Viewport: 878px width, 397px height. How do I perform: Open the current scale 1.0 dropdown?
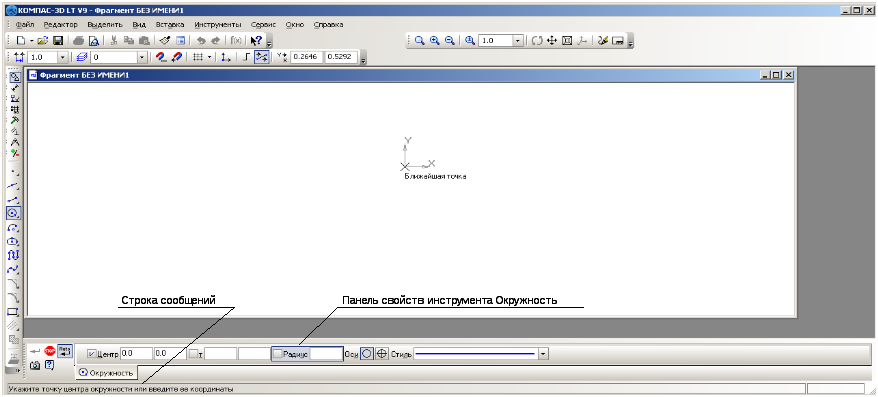pyautogui.click(x=62, y=57)
